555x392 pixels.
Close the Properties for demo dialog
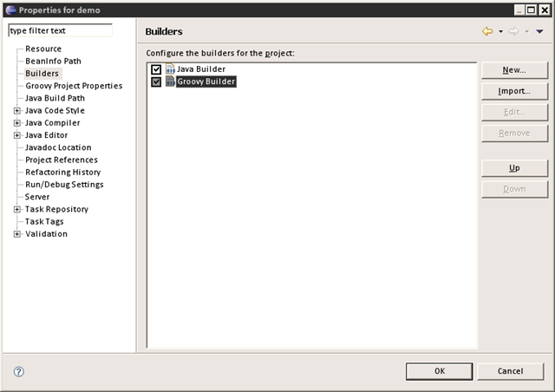(545, 10)
